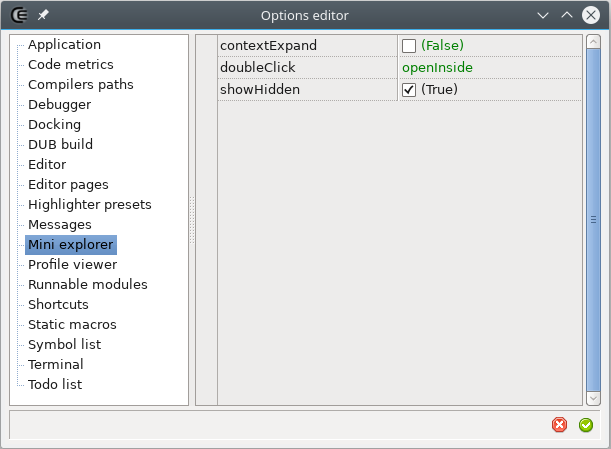Click the vertical splitter handle between panels
Viewport: 611px width, 449px height.
tap(192, 220)
